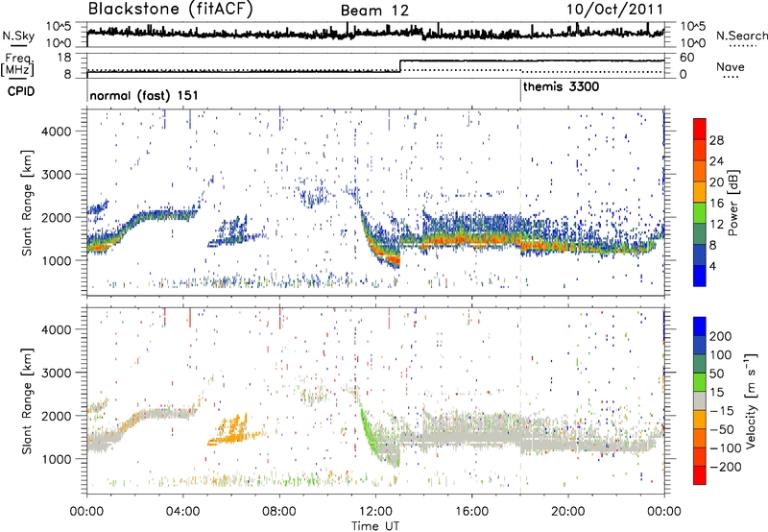The height and width of the screenshot is (532, 768).
Task: Click the orange velocity scatter patch near 06:00
Action: pyautogui.click(x=234, y=430)
